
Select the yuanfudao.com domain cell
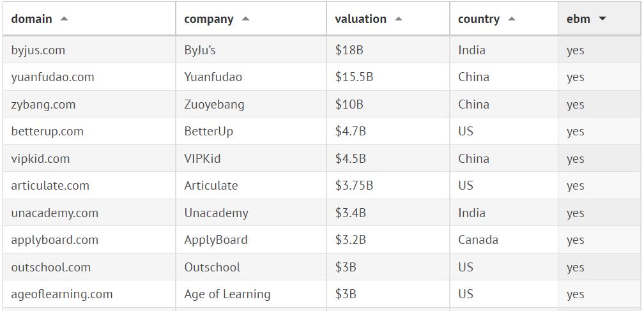click(52, 77)
